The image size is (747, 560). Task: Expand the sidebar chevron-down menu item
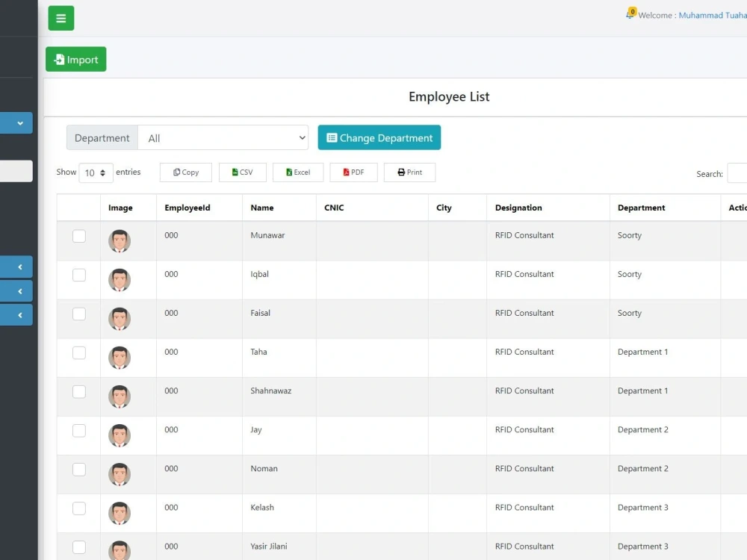(16, 122)
